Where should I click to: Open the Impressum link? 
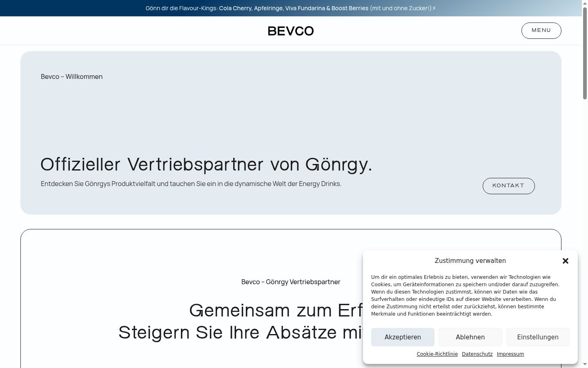510,354
